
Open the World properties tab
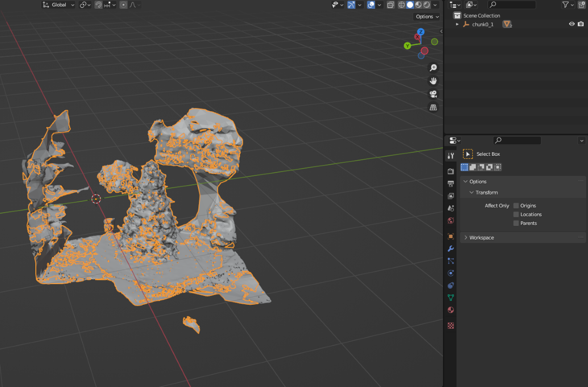451,220
